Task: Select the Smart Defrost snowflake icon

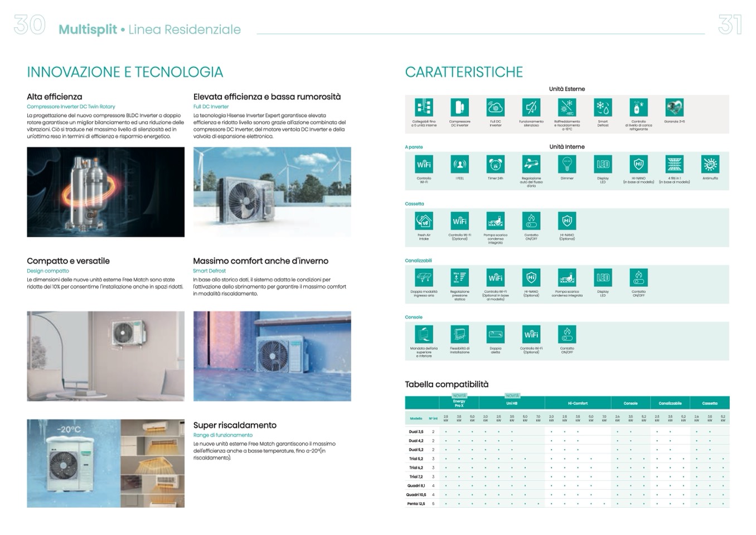Action: coord(603,107)
